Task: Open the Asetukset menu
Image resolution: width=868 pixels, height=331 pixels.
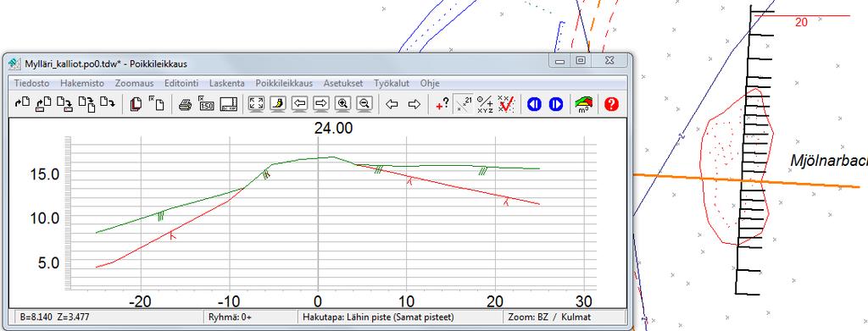Action: coord(343,84)
